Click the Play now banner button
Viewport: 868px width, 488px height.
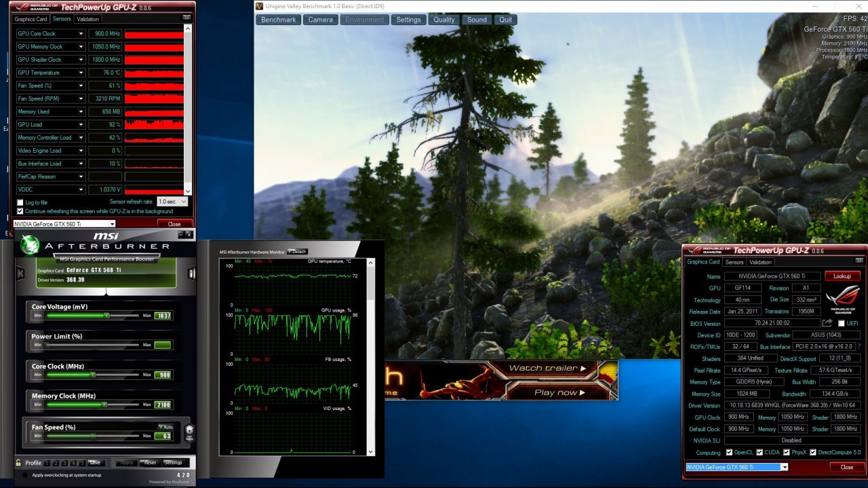pos(558,392)
